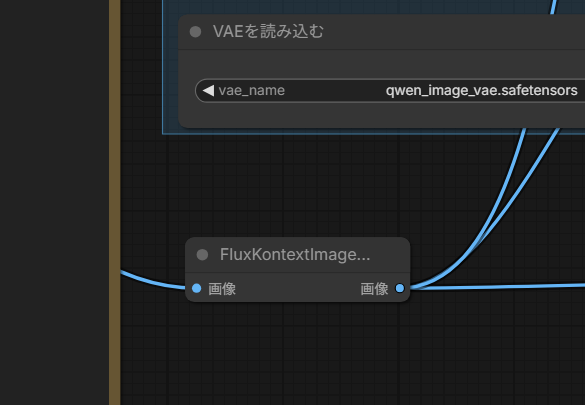Click the vae_name label text

coord(252,90)
